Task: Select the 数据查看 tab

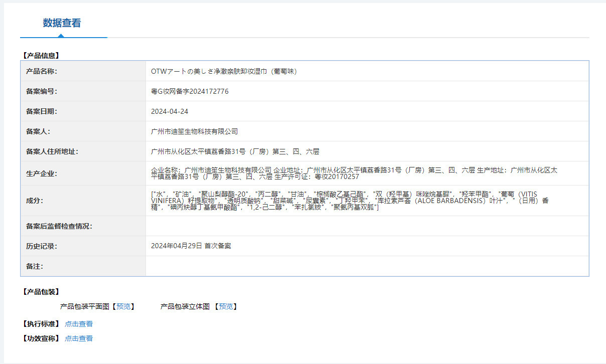Action: [62, 23]
